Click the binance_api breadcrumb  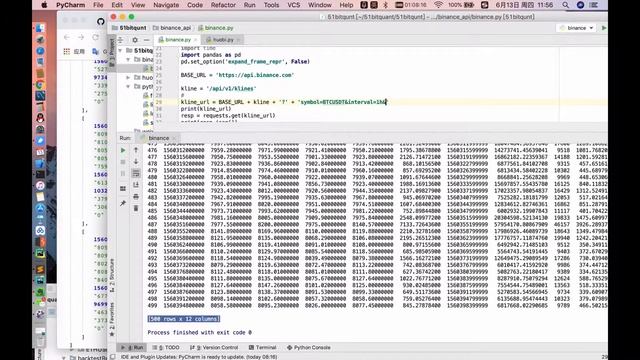point(172,28)
